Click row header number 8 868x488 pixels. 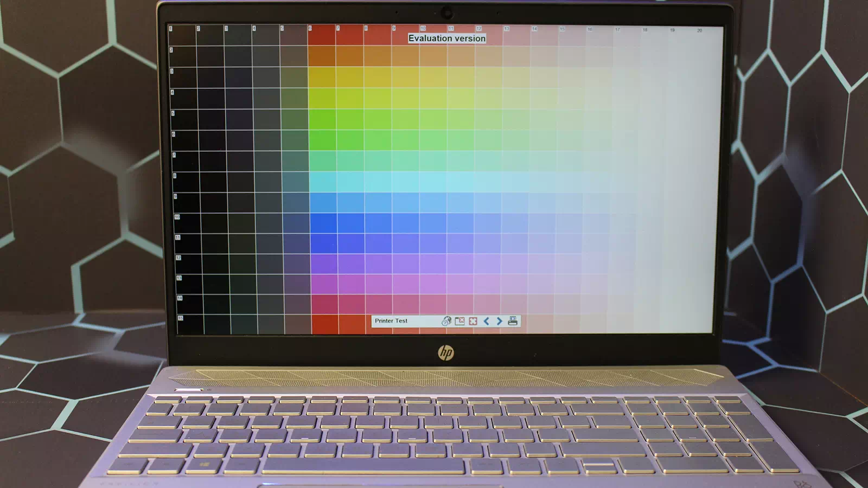point(175,175)
